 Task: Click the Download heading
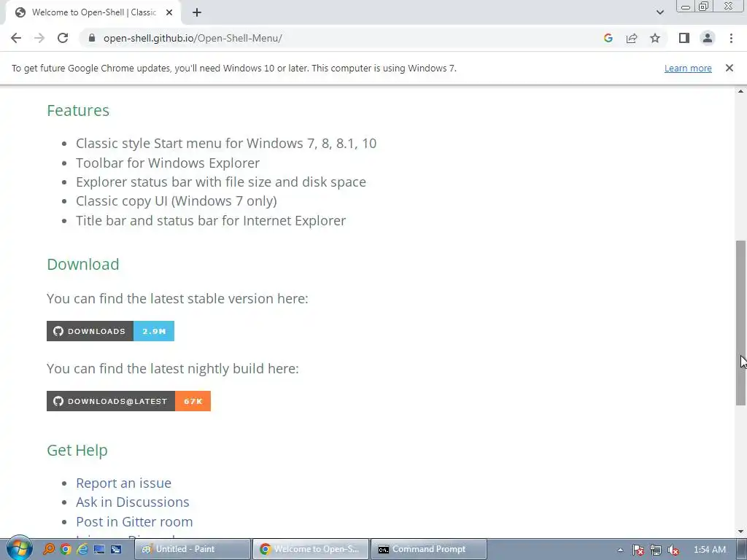tap(83, 264)
